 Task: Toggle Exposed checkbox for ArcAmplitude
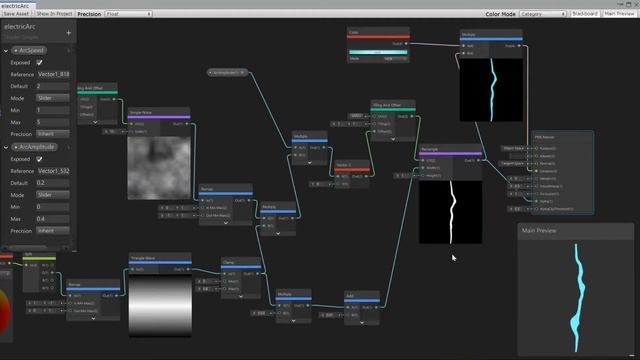pyautogui.click(x=39, y=159)
